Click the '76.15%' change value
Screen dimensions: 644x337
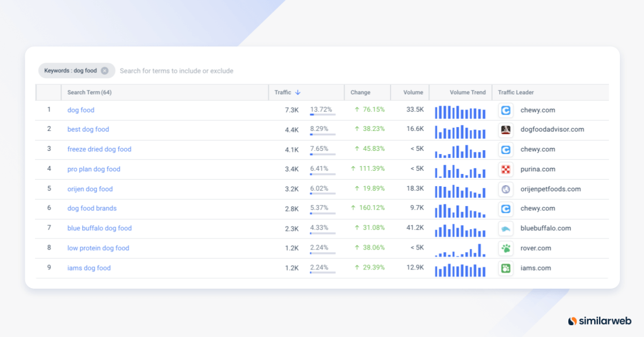click(374, 109)
